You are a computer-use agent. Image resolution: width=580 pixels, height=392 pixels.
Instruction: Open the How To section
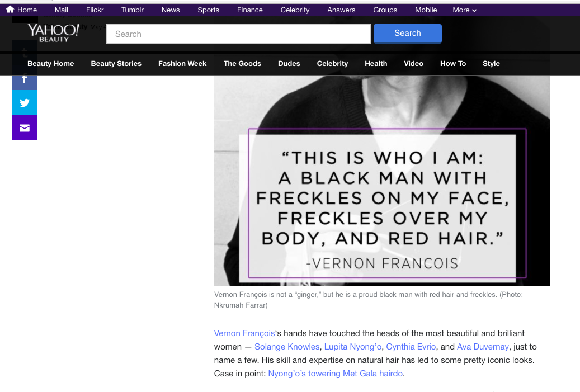tap(452, 64)
